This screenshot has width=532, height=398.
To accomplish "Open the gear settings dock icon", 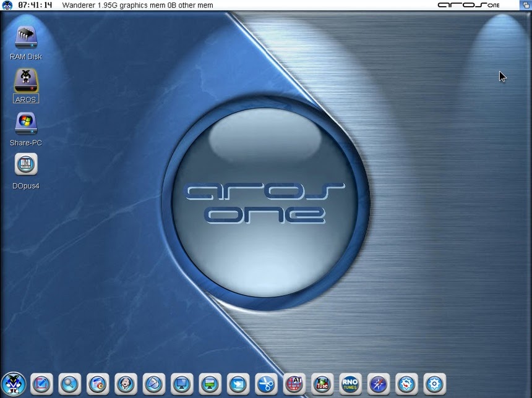I will pos(434,384).
